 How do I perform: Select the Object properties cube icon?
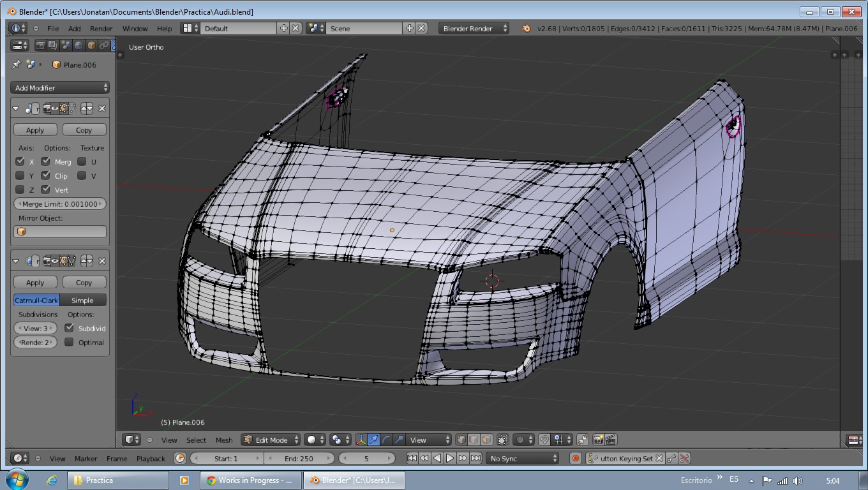(x=91, y=45)
